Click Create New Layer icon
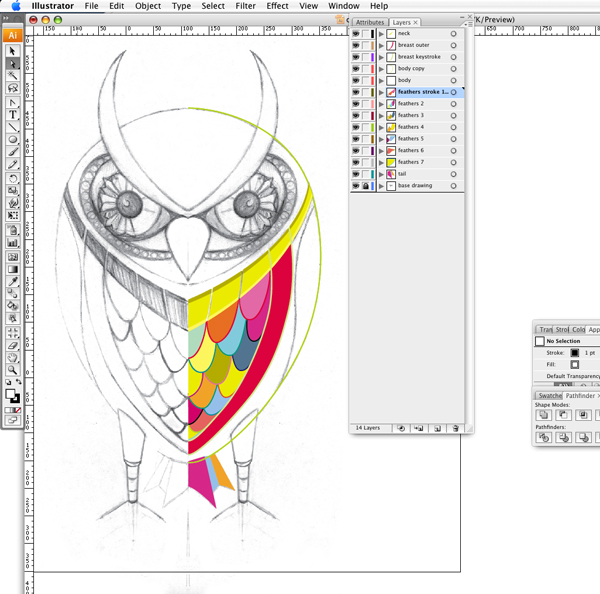Viewport: 600px width, 594px height. [437, 428]
